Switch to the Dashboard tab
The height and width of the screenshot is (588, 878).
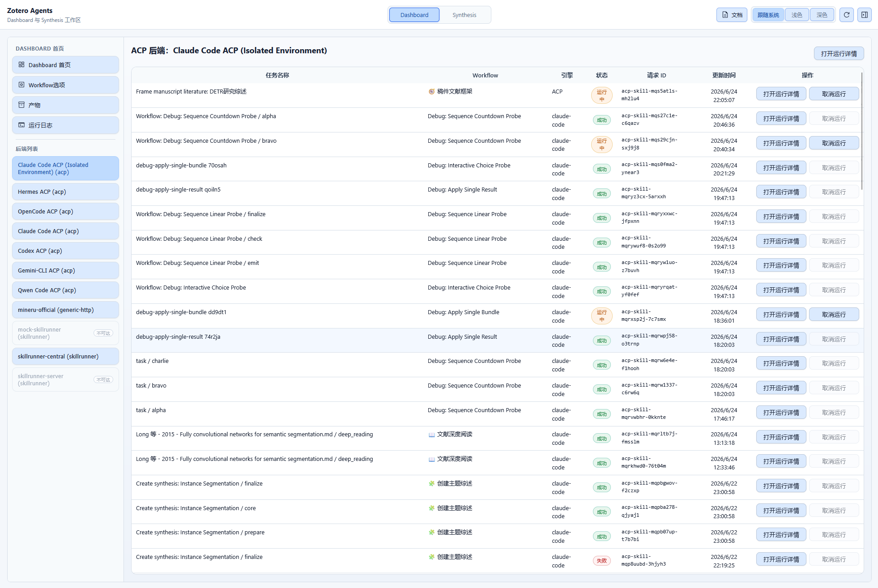(414, 15)
